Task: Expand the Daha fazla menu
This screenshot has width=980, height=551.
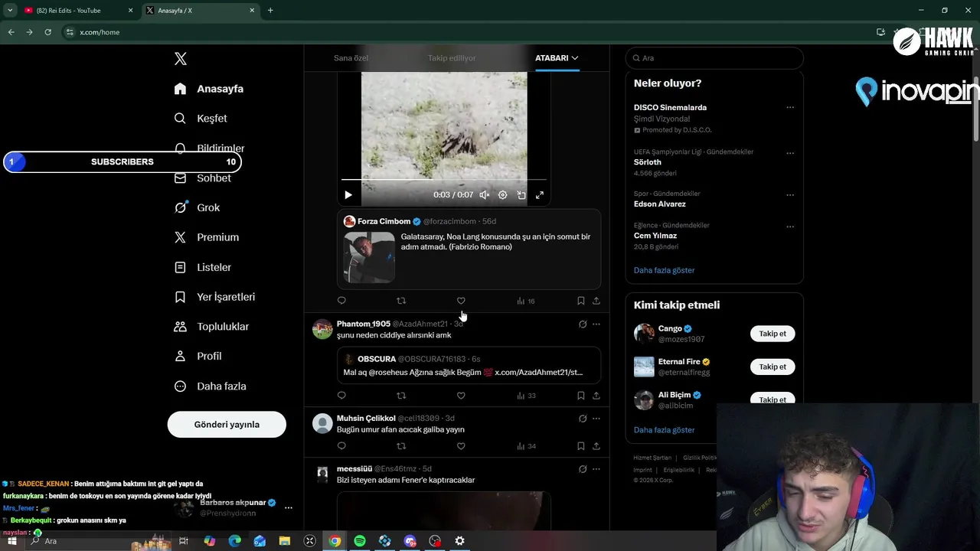Action: click(x=210, y=386)
